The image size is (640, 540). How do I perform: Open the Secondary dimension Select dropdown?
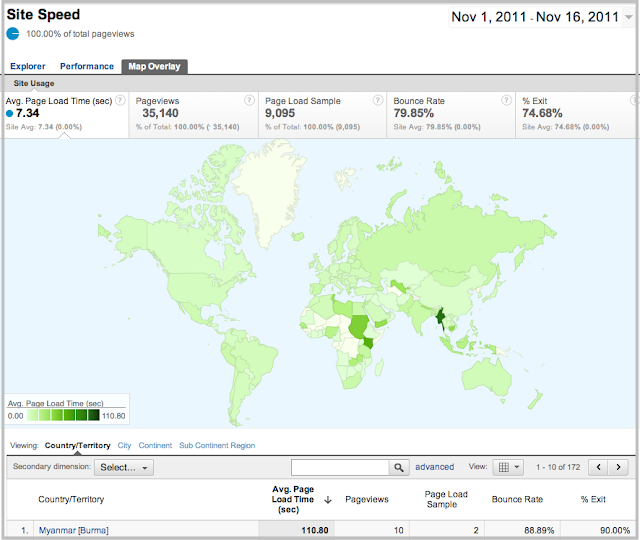(124, 467)
